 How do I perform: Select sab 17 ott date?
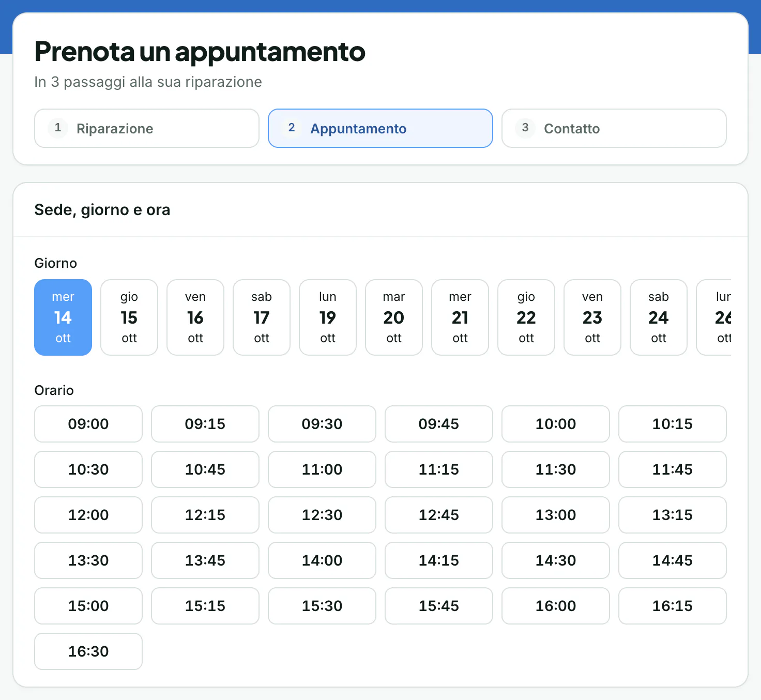tap(262, 317)
